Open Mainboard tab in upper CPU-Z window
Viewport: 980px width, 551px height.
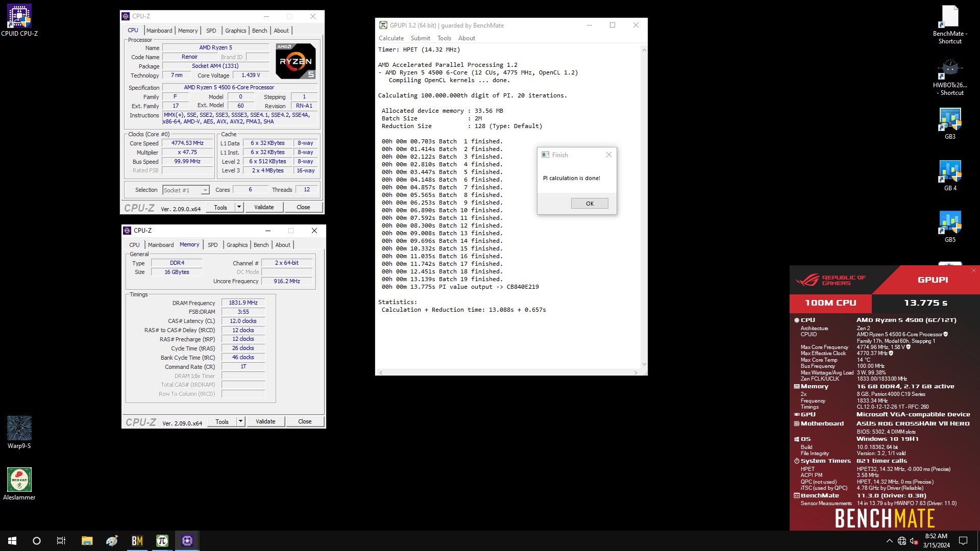click(x=159, y=31)
